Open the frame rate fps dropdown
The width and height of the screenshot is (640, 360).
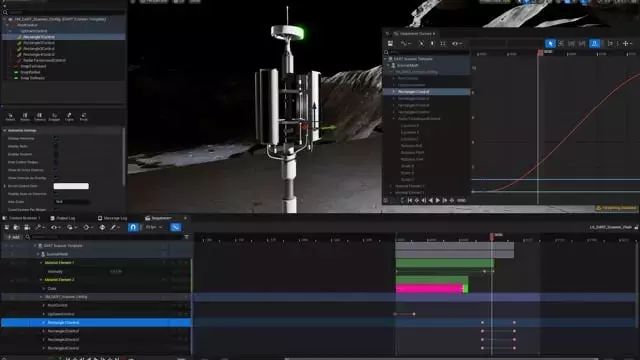click(154, 227)
